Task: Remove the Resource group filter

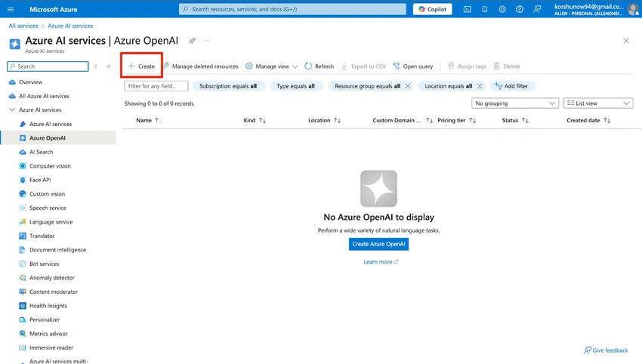Action: coord(408,86)
